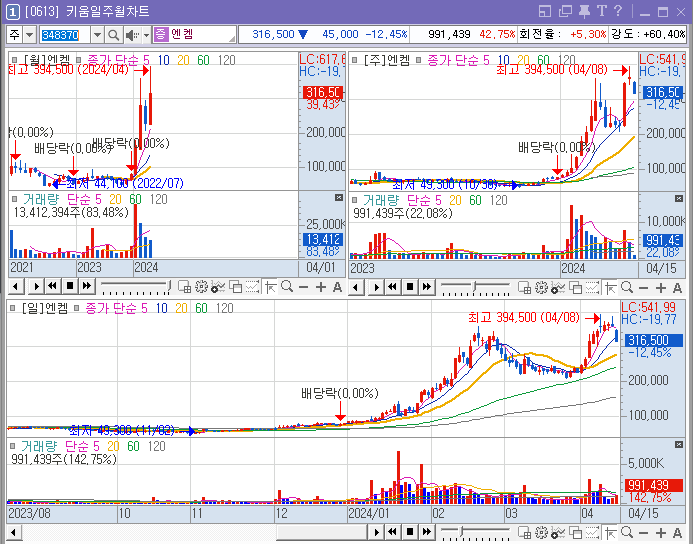Toggle daily 거래량 indicator legend box
The height and width of the screenshot is (544, 693).
[12, 446]
